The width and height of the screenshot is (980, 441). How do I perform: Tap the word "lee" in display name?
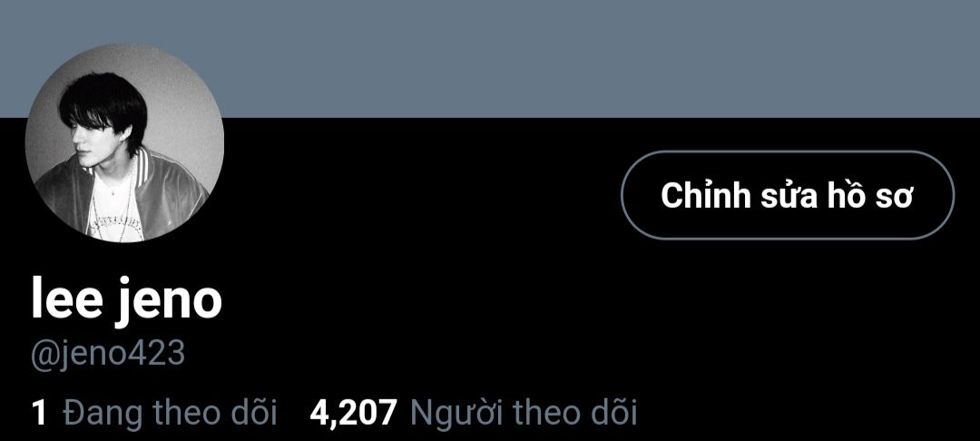(66, 299)
